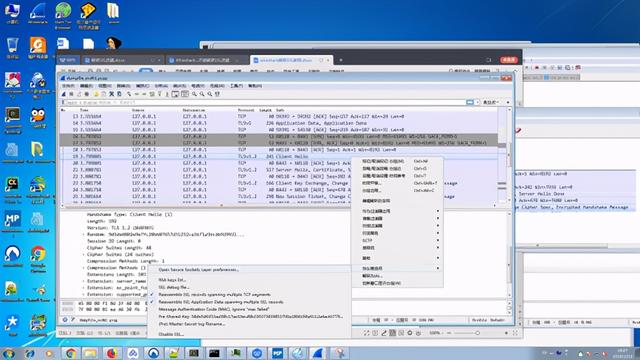Open Google Chrome from the Windows taskbar
640x360 pixels.
(71, 353)
